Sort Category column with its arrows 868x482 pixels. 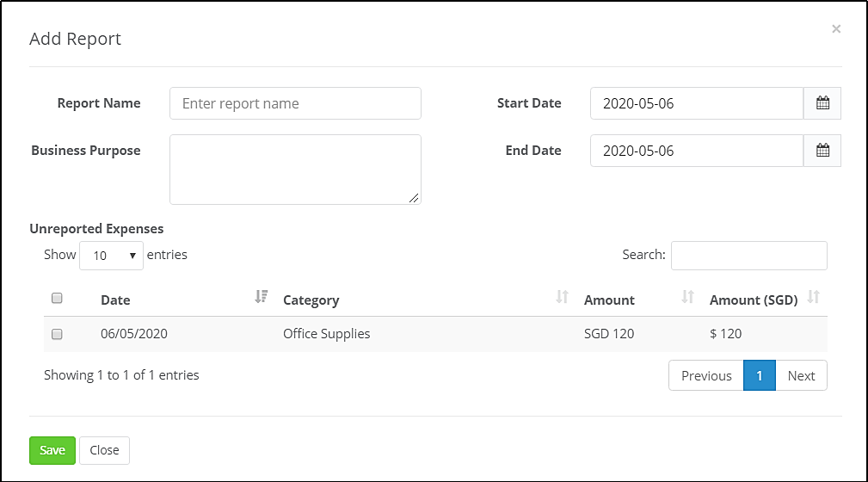(x=562, y=298)
